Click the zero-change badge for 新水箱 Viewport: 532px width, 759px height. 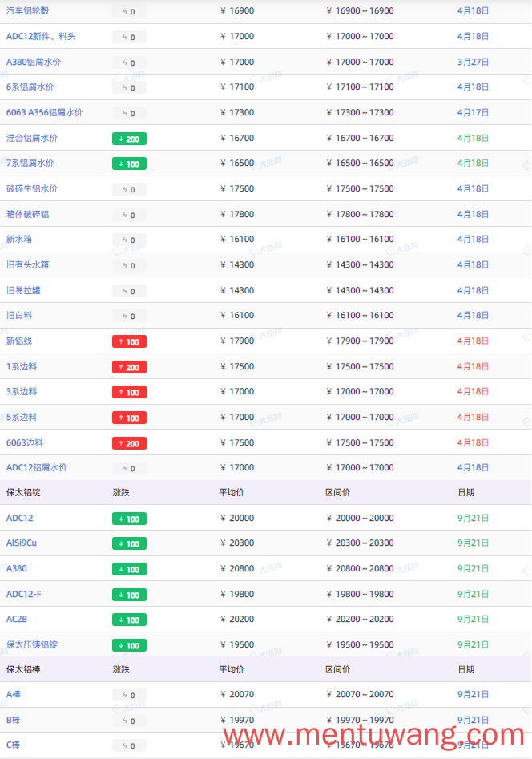pos(129,240)
